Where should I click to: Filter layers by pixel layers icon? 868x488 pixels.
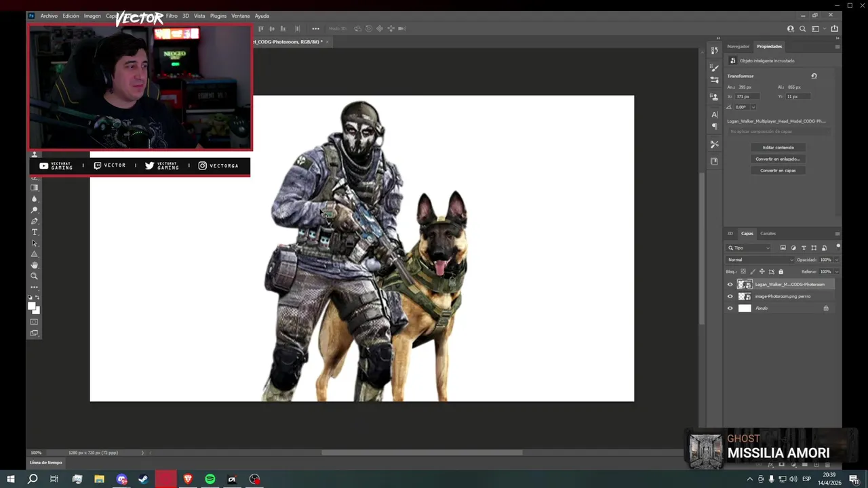tap(783, 248)
